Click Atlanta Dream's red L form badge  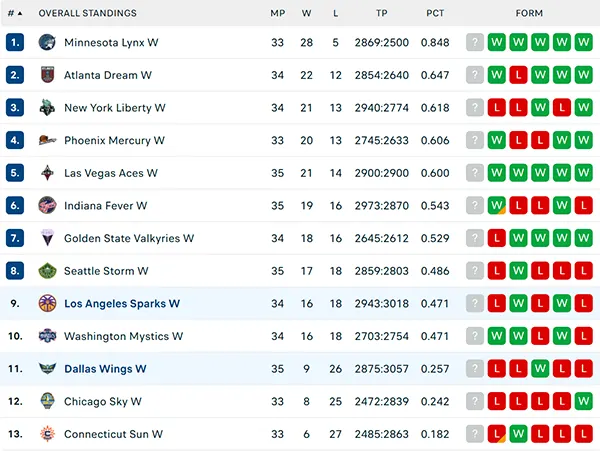518,75
